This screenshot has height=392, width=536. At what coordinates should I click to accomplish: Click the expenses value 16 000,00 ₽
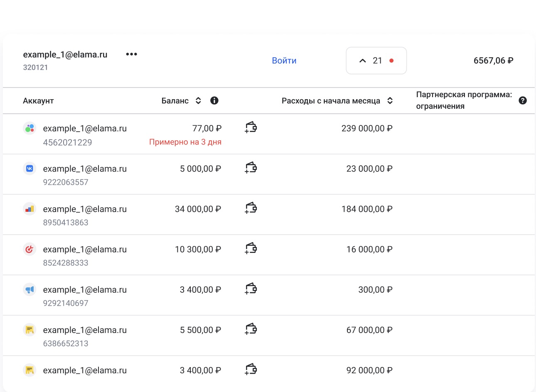pyautogui.click(x=369, y=250)
